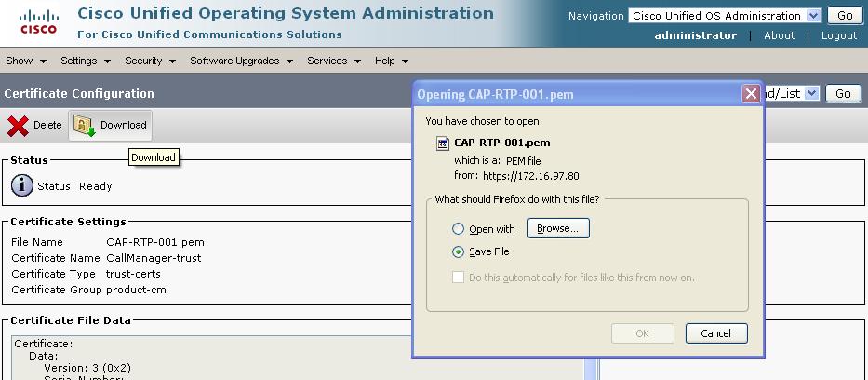This screenshot has height=380, width=868.
Task: Click the product-cm certificate group value
Action: 136,290
